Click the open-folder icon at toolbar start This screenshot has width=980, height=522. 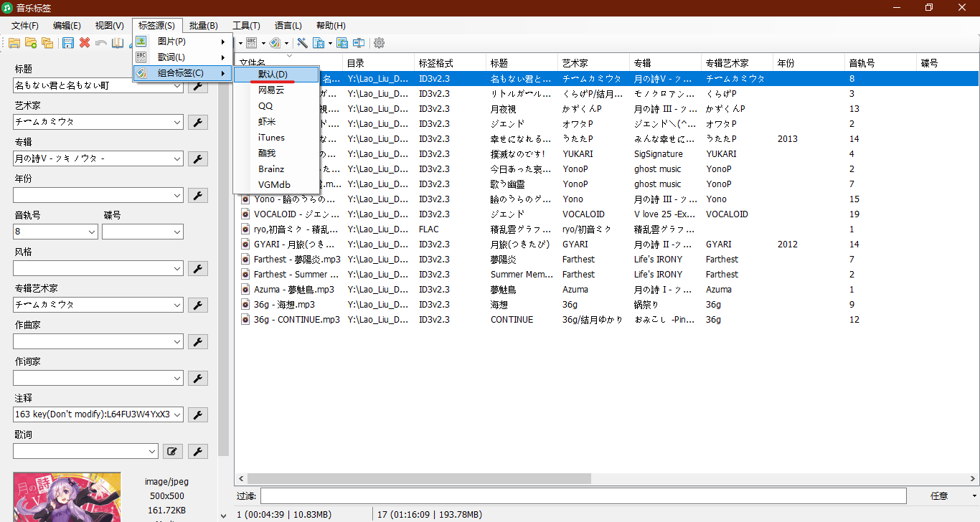point(14,43)
